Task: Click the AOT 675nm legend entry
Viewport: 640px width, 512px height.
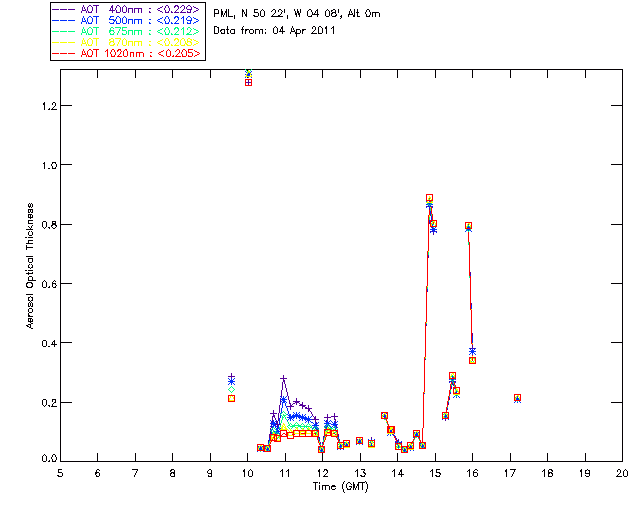Action: (x=126, y=31)
